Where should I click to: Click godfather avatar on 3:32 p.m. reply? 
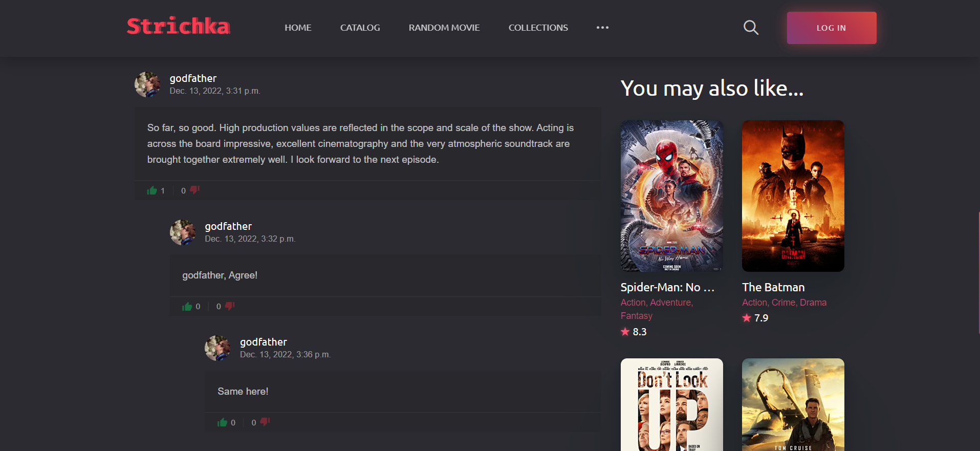tap(183, 232)
